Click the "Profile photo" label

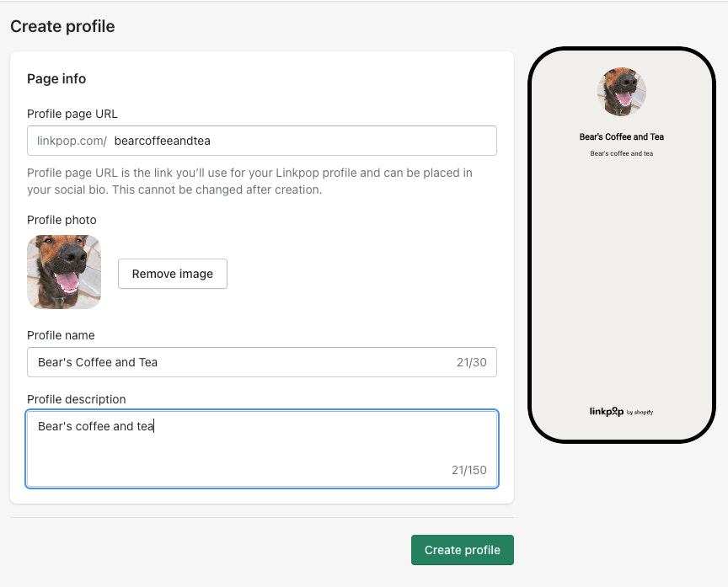point(62,220)
